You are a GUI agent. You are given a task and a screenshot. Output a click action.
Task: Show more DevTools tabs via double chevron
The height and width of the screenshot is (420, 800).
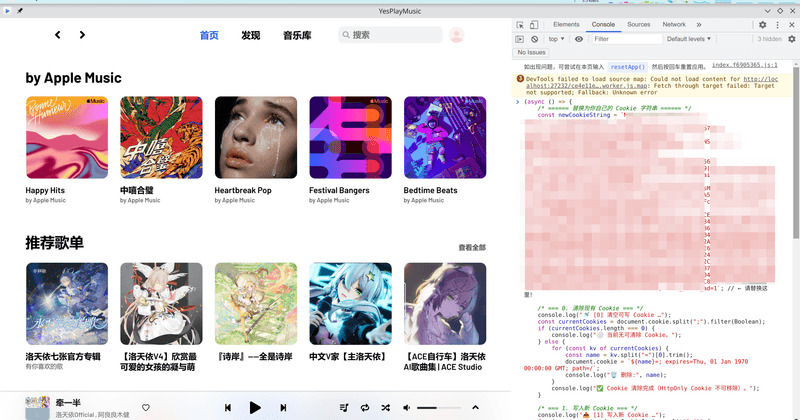pos(699,24)
